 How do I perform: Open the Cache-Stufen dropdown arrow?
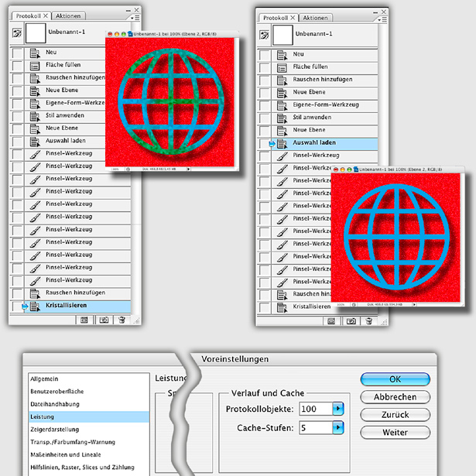[x=338, y=427]
